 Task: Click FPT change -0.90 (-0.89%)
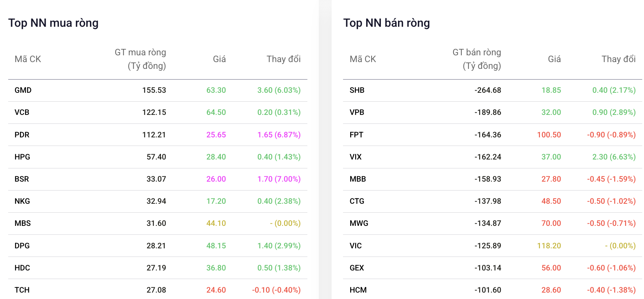click(x=612, y=135)
